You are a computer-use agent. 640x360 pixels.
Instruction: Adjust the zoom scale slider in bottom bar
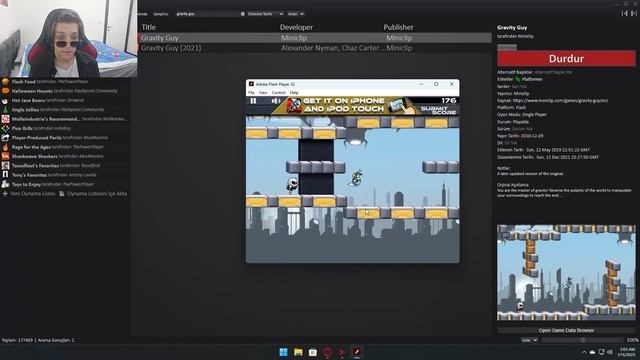point(582,340)
